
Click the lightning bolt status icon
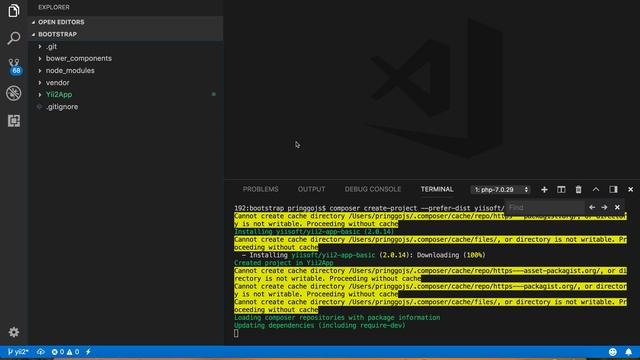(x=88, y=352)
